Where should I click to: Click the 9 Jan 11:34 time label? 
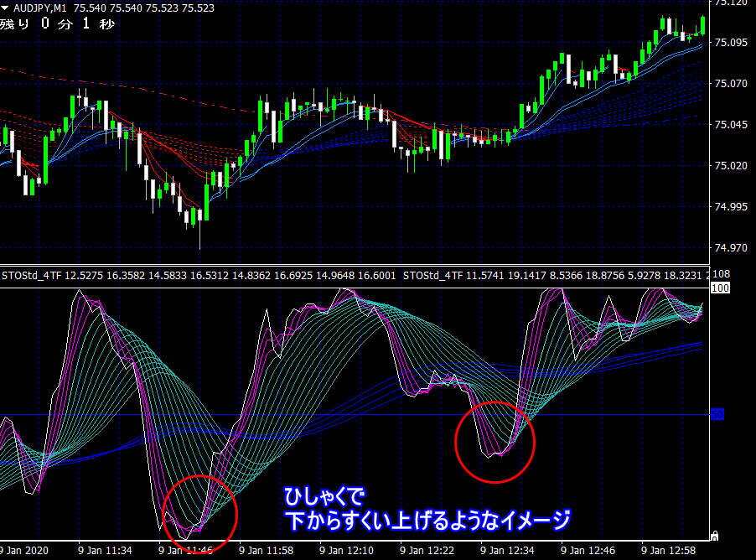105,550
